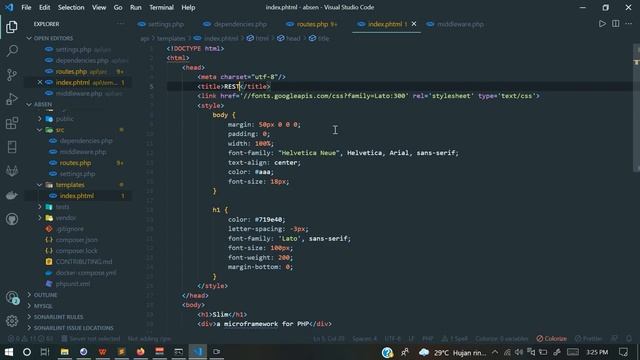Open the Windows Start menu
Viewport: 640px width, 360px height.
9,352
